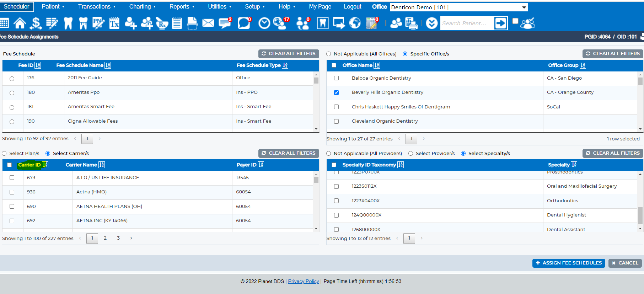Expand the Reports menu dropdown
This screenshot has height=294, width=644.
pos(182,6)
